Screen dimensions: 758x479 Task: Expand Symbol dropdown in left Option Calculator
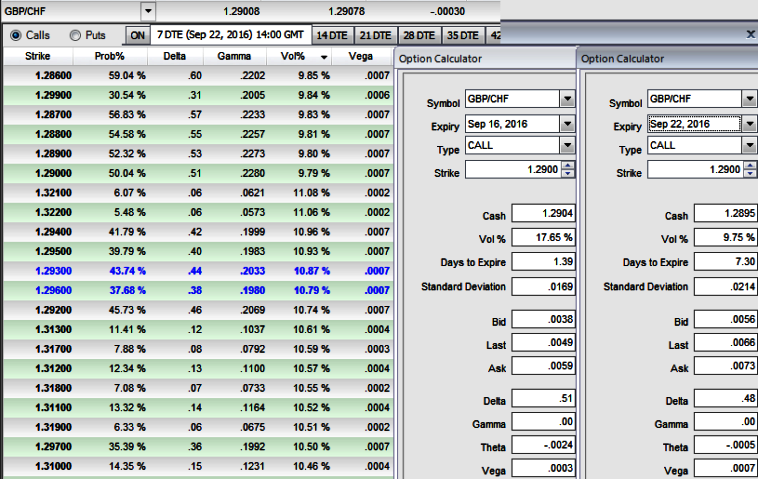567,99
